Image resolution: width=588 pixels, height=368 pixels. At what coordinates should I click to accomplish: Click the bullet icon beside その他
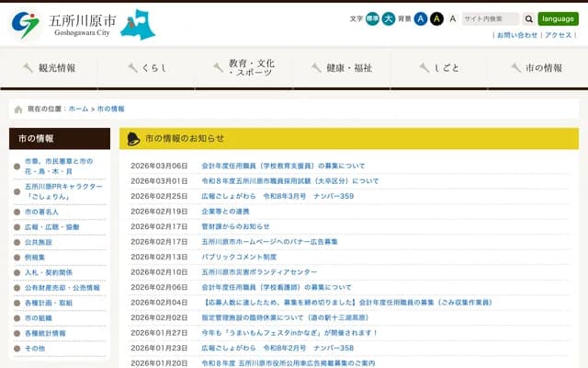click(x=17, y=349)
